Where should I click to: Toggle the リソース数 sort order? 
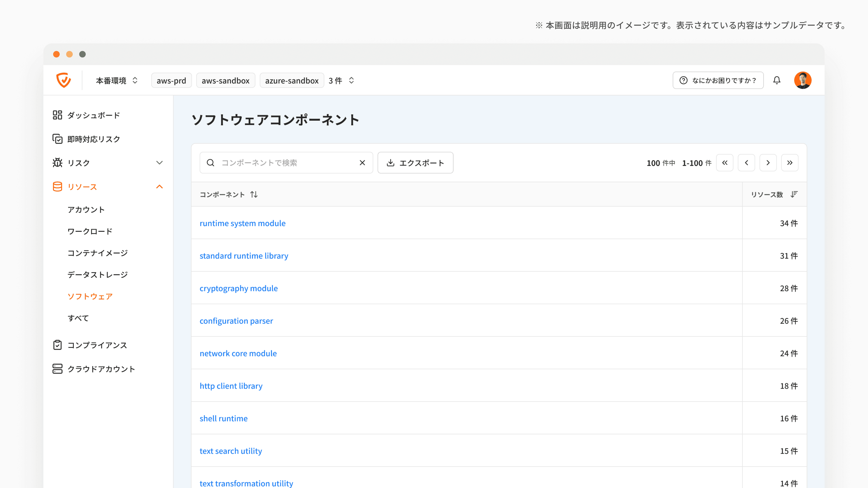794,194
